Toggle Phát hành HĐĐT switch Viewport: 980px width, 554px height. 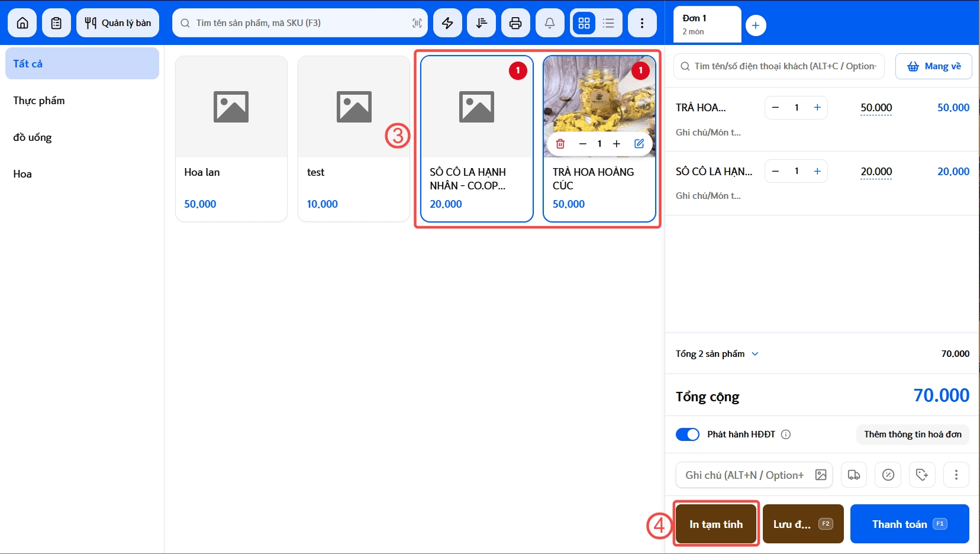pos(688,434)
